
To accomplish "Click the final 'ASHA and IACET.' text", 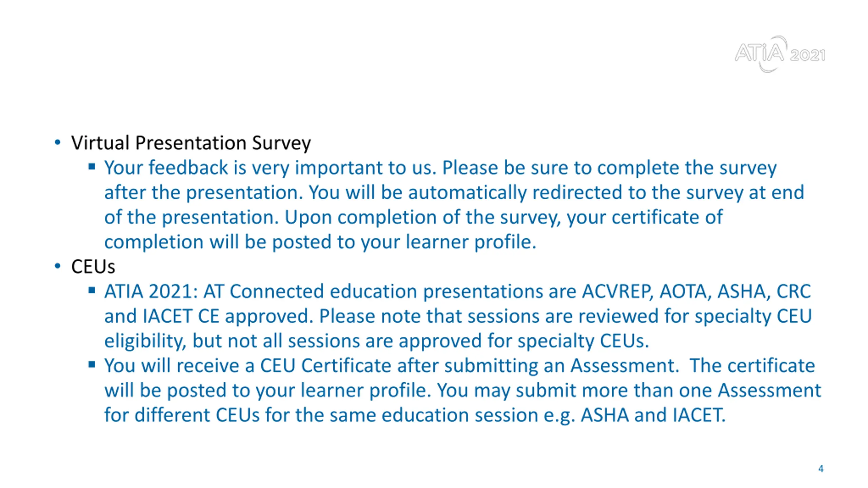I will tap(653, 415).
